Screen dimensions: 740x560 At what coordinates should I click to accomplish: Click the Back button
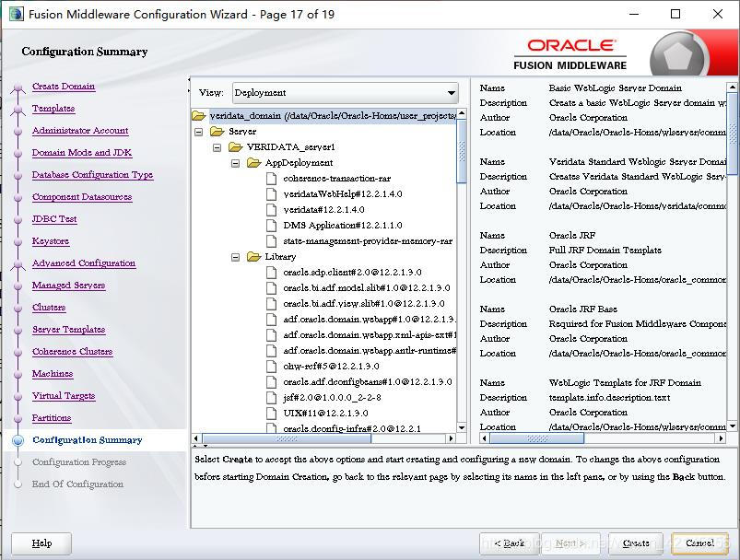point(510,543)
